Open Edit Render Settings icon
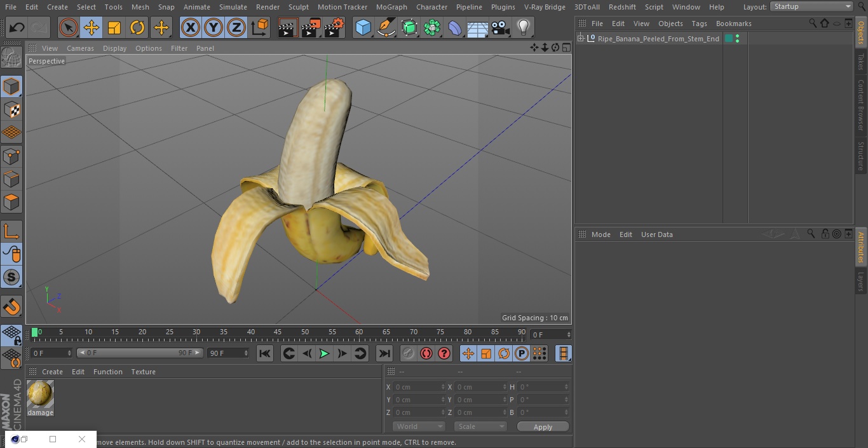868x448 pixels. [334, 27]
